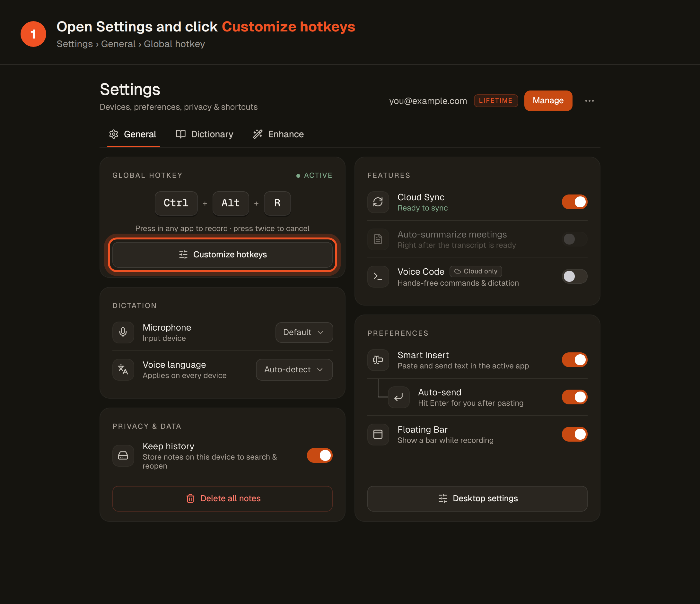The height and width of the screenshot is (604, 700).
Task: Click the 'Store notes on this device' description
Action: (209, 462)
